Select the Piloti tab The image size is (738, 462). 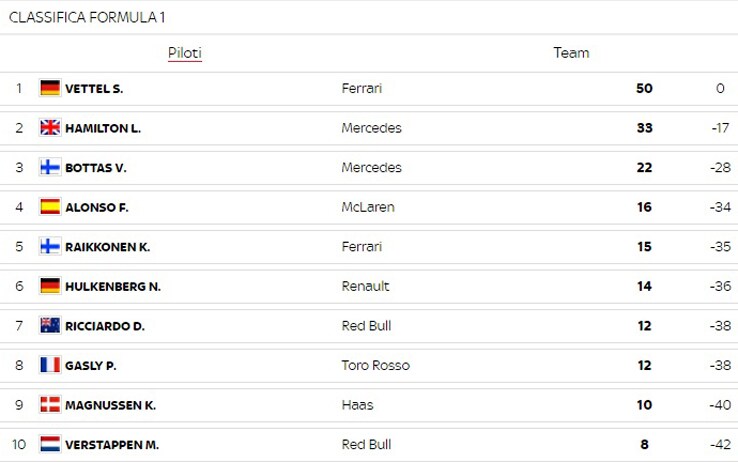coord(184,53)
